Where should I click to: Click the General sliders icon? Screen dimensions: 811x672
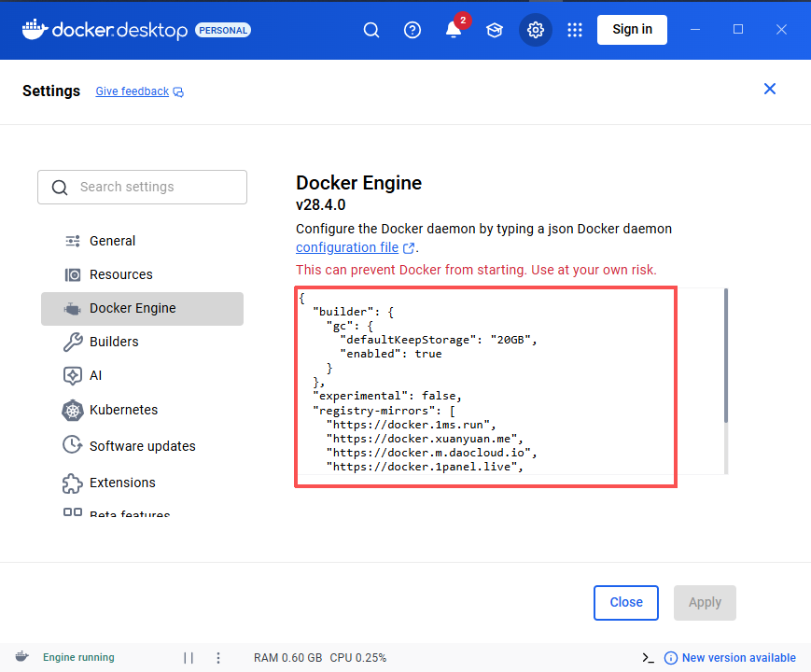[73, 241]
